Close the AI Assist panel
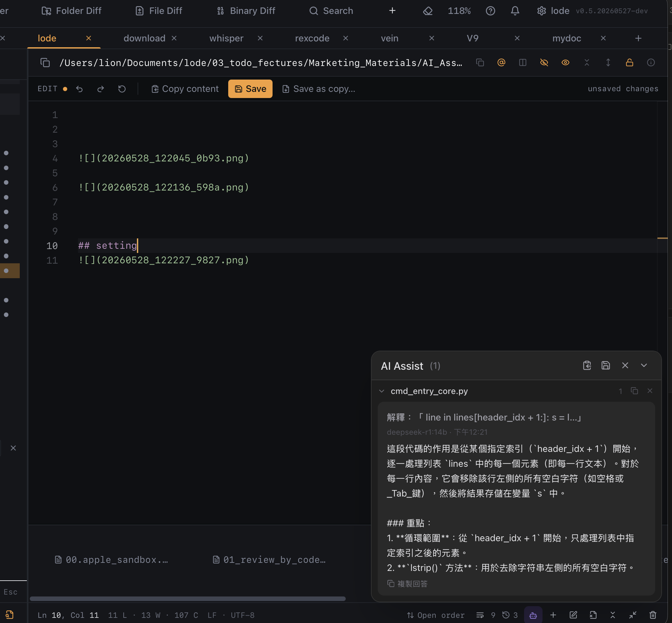This screenshot has height=623, width=672. tap(625, 366)
